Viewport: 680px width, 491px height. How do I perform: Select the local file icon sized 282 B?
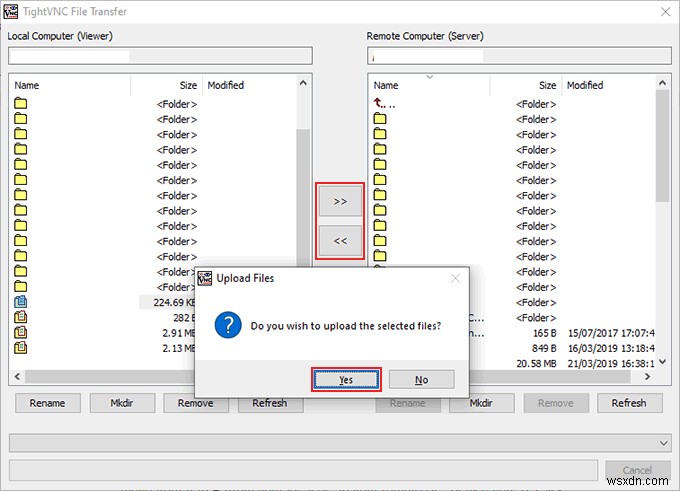pyautogui.click(x=20, y=317)
